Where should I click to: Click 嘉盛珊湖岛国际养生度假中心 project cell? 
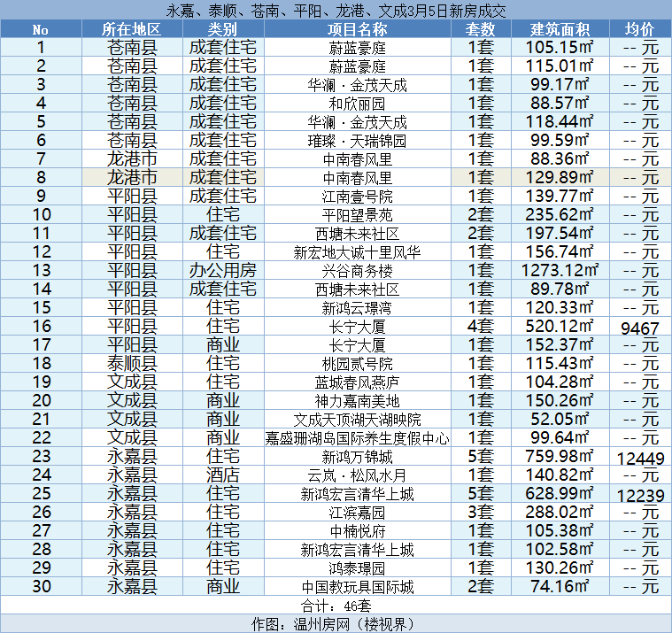358,438
